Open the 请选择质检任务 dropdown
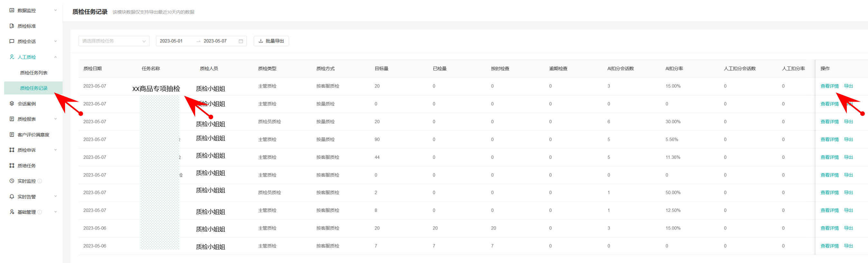Image resolution: width=868 pixels, height=263 pixels. (x=114, y=41)
